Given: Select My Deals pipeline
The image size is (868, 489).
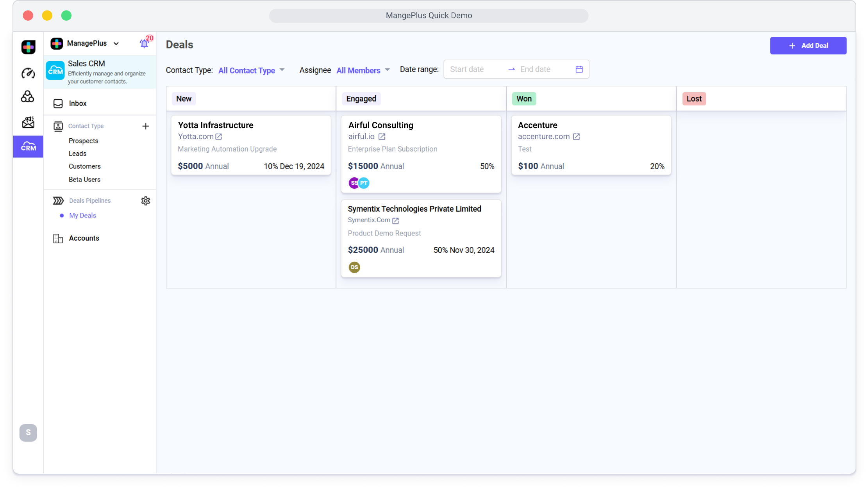Looking at the screenshot, I should [82, 216].
